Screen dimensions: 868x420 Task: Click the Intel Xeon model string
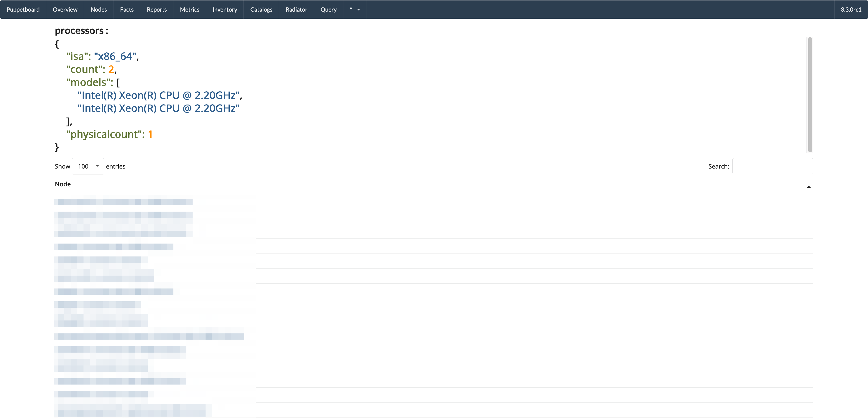(158, 95)
